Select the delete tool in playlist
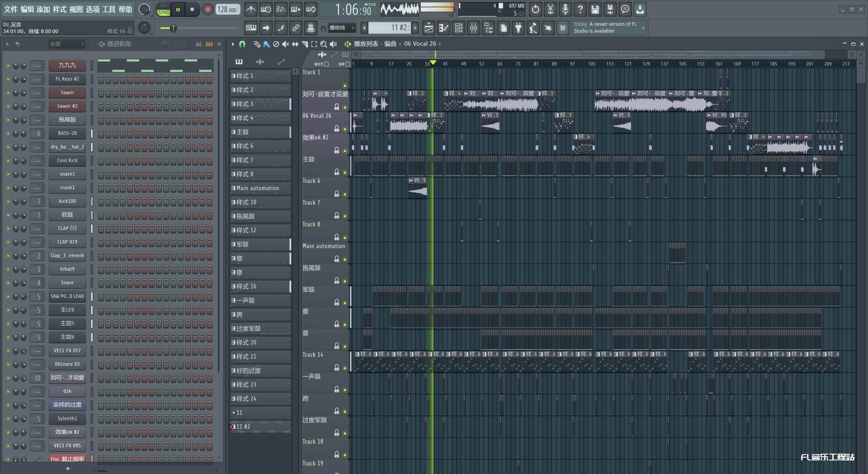868x474 pixels. click(276, 44)
